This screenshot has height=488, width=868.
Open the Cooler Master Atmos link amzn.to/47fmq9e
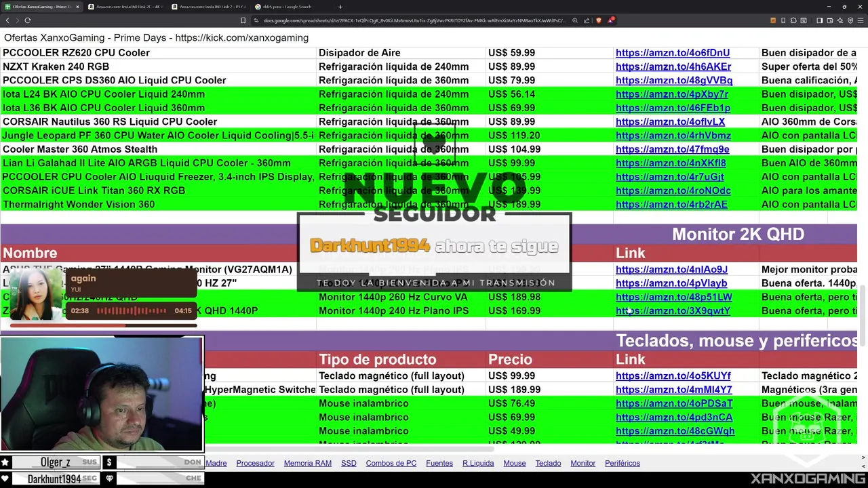[x=673, y=149]
